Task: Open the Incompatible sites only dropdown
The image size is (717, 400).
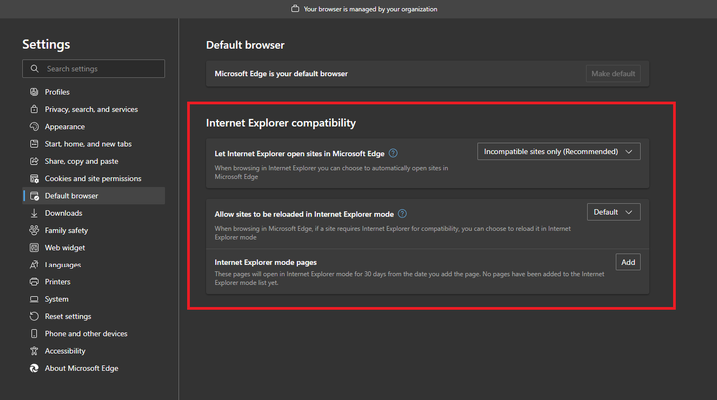Action: [x=558, y=151]
